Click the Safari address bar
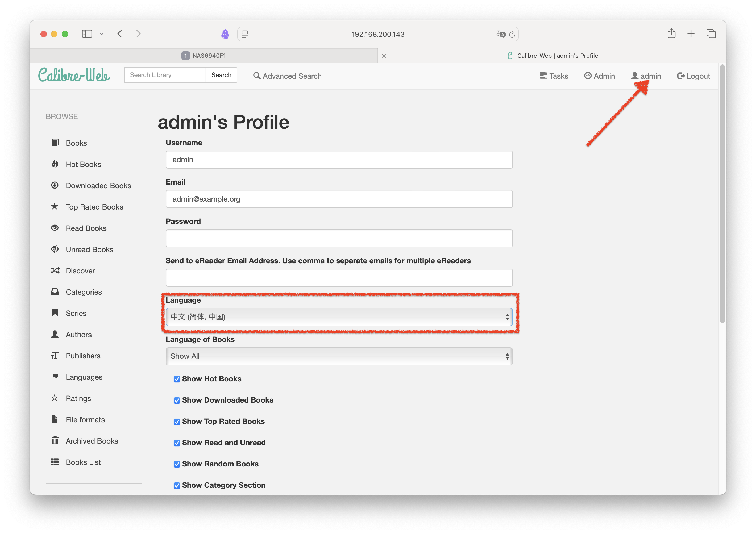The height and width of the screenshot is (534, 756). point(378,34)
